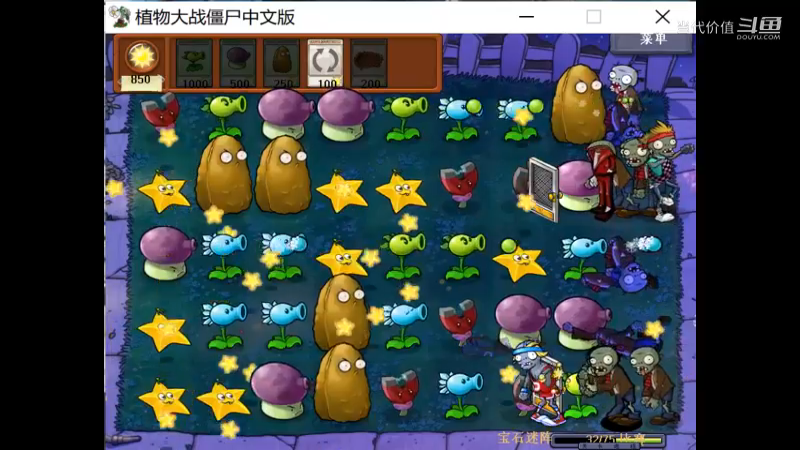The height and width of the screenshot is (450, 800).
Task: Click the Magnet-shroom in the top row
Action: coord(161,113)
